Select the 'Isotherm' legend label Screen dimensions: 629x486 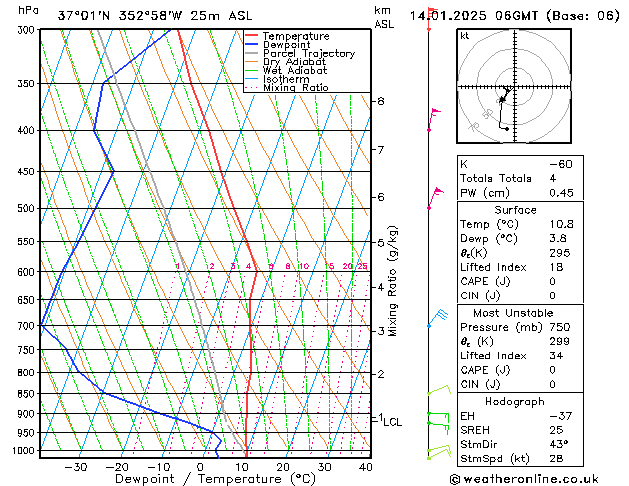point(286,79)
